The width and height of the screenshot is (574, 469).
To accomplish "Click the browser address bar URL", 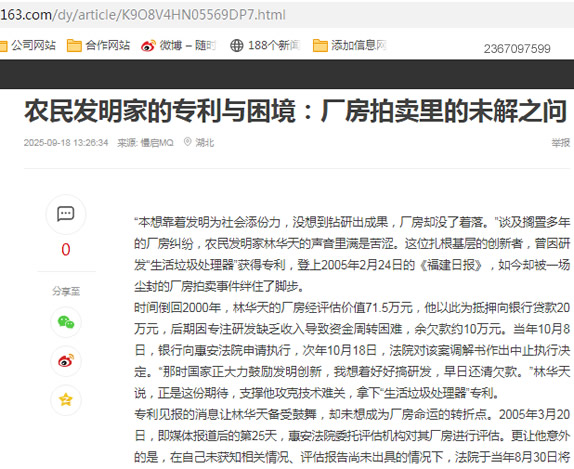I will pos(143,15).
